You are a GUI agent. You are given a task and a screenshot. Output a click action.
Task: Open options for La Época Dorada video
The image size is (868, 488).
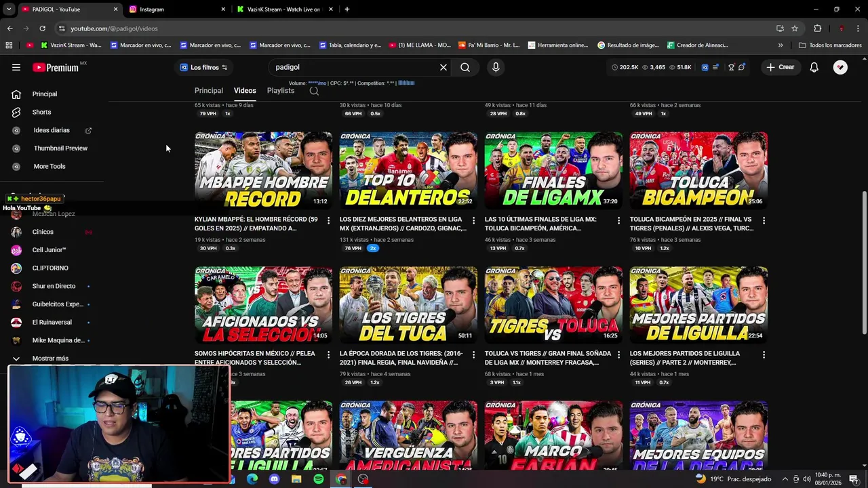pyautogui.click(x=473, y=354)
